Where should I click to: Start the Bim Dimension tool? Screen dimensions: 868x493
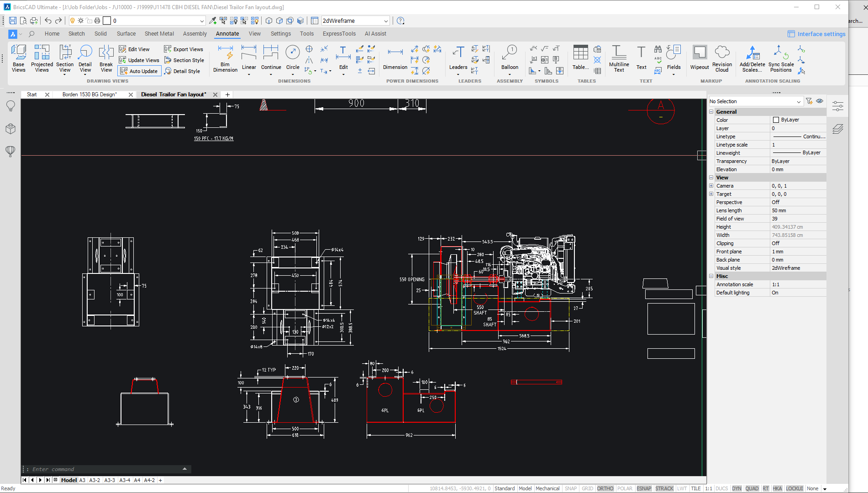[225, 58]
